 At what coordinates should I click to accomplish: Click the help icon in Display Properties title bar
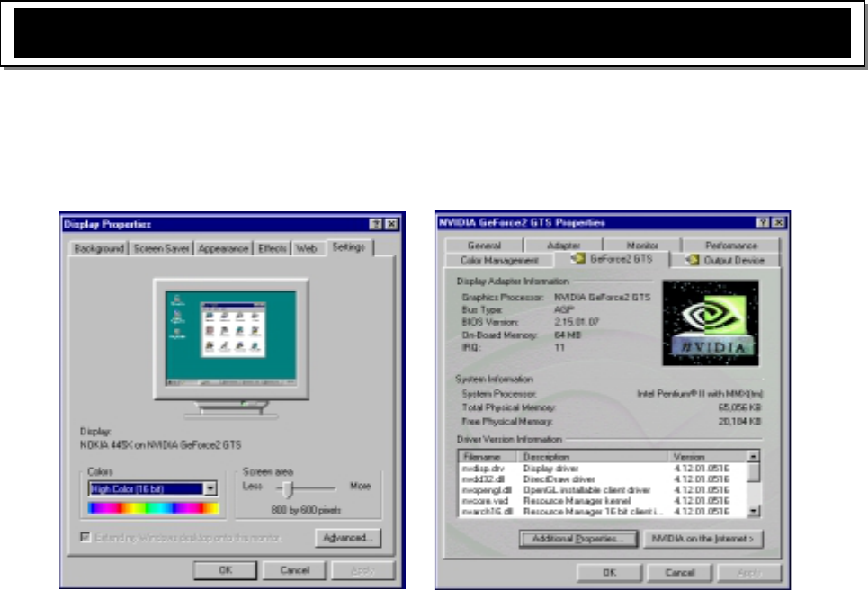coord(376,224)
